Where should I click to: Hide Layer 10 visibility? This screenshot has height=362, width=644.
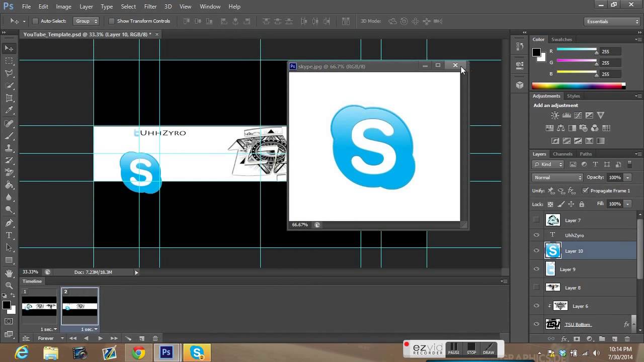click(x=536, y=250)
